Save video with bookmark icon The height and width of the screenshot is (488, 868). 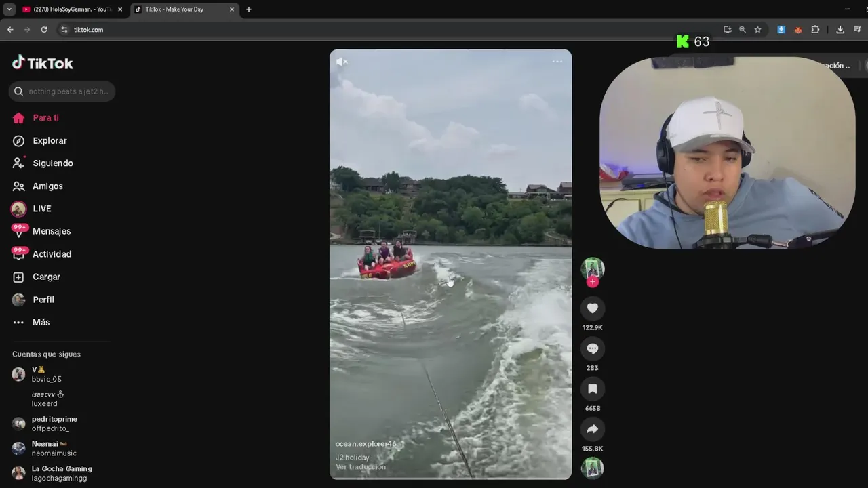tap(593, 389)
